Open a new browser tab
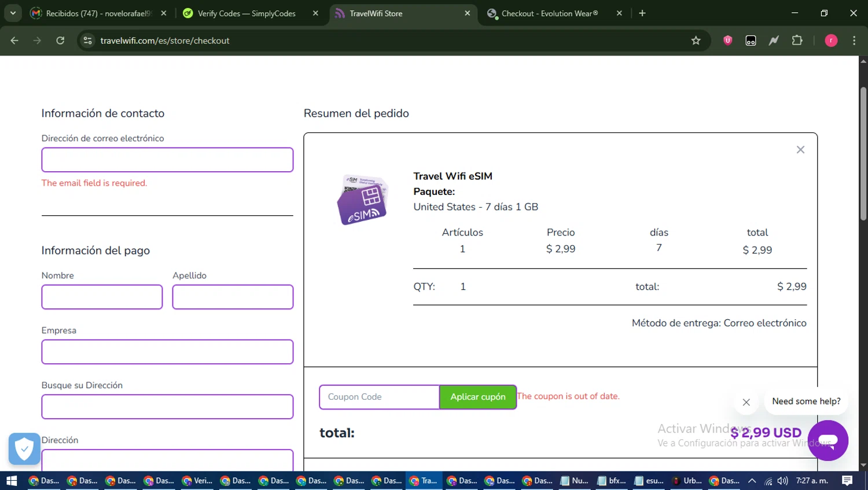 642,13
